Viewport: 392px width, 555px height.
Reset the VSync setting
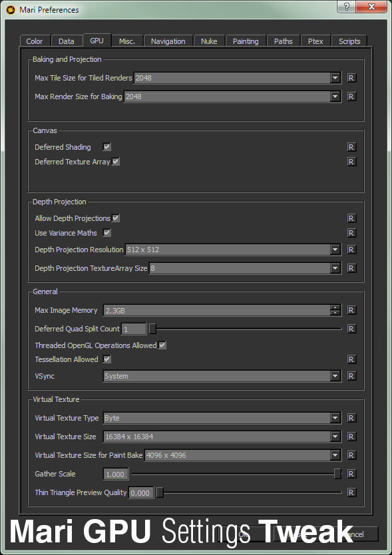[351, 376]
